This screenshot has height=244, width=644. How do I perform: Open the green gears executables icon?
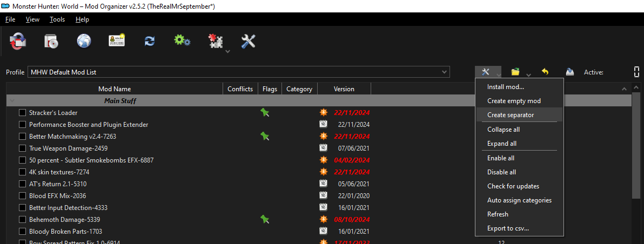(182, 40)
